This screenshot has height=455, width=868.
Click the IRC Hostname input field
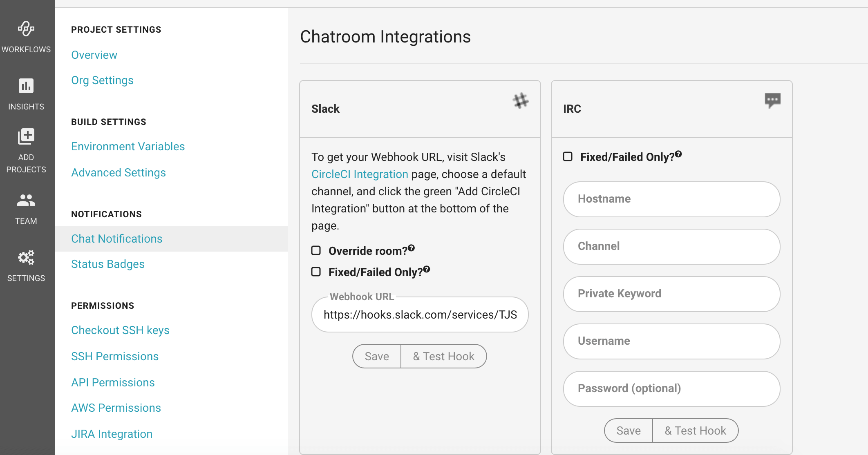pos(671,199)
